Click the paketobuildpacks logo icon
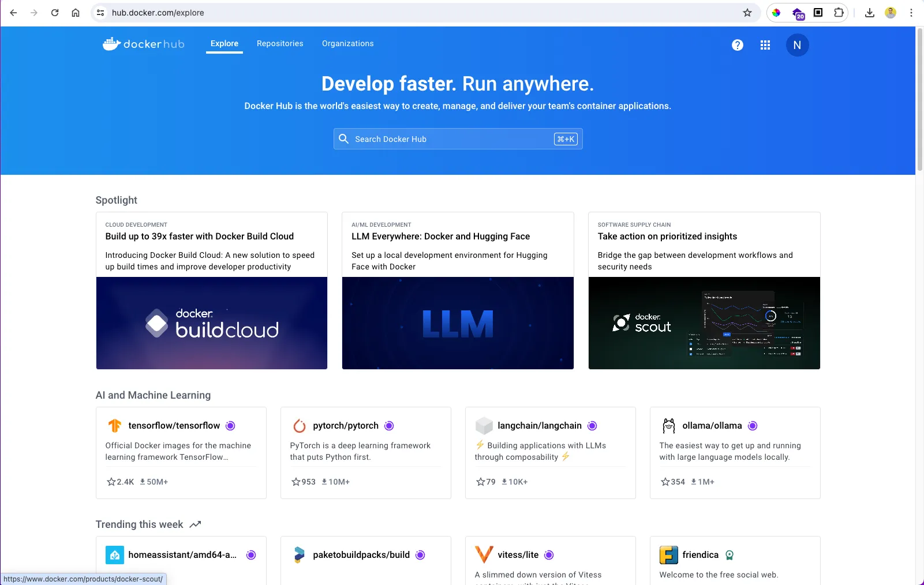Image resolution: width=924 pixels, height=585 pixels. coord(299,555)
